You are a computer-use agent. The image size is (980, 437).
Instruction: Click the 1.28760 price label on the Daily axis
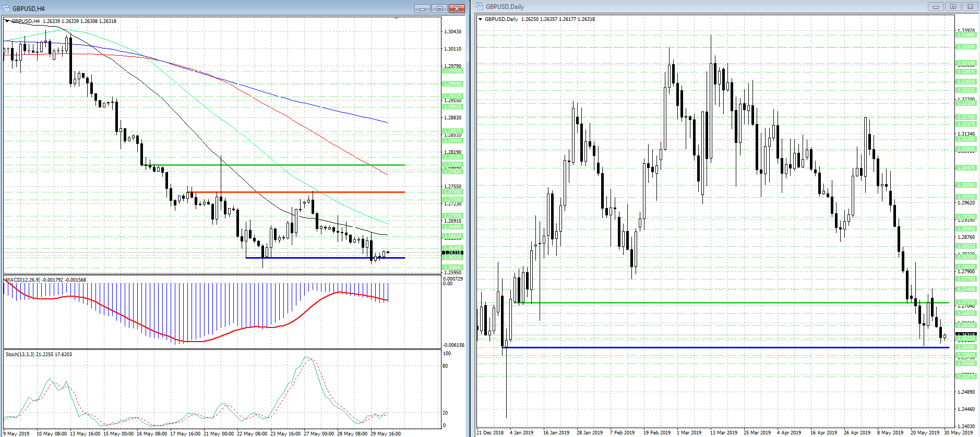coord(966,237)
